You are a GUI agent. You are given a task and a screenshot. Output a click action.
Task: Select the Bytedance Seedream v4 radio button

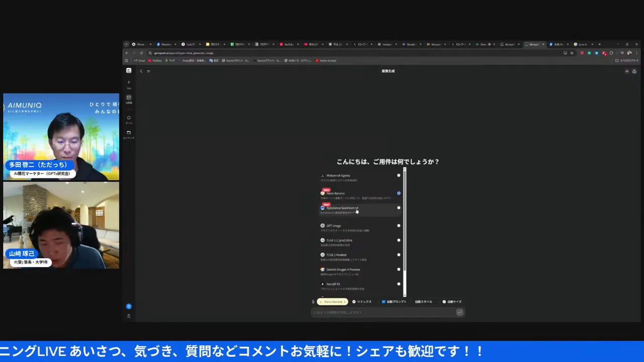point(398,208)
